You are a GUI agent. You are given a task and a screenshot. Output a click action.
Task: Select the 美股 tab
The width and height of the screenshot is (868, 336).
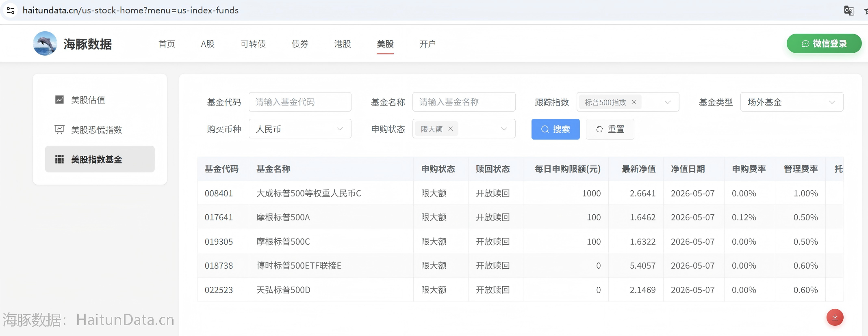click(385, 44)
